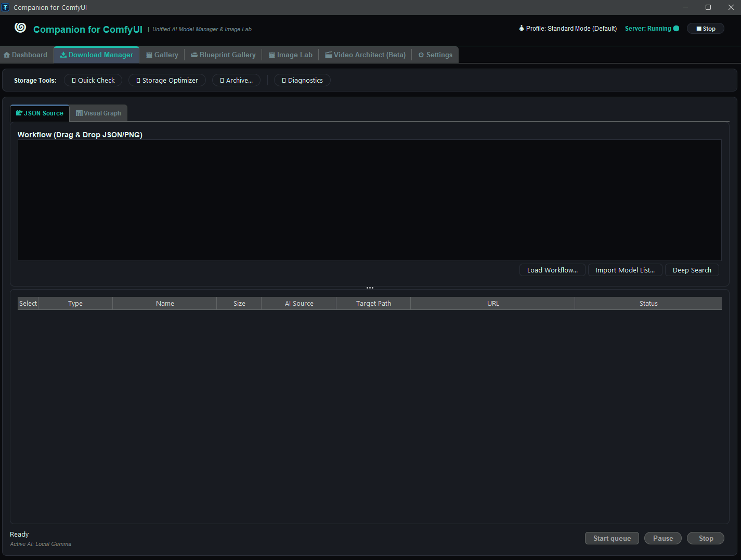Click the Ready status text
Image resolution: width=741 pixels, height=560 pixels.
point(19,534)
